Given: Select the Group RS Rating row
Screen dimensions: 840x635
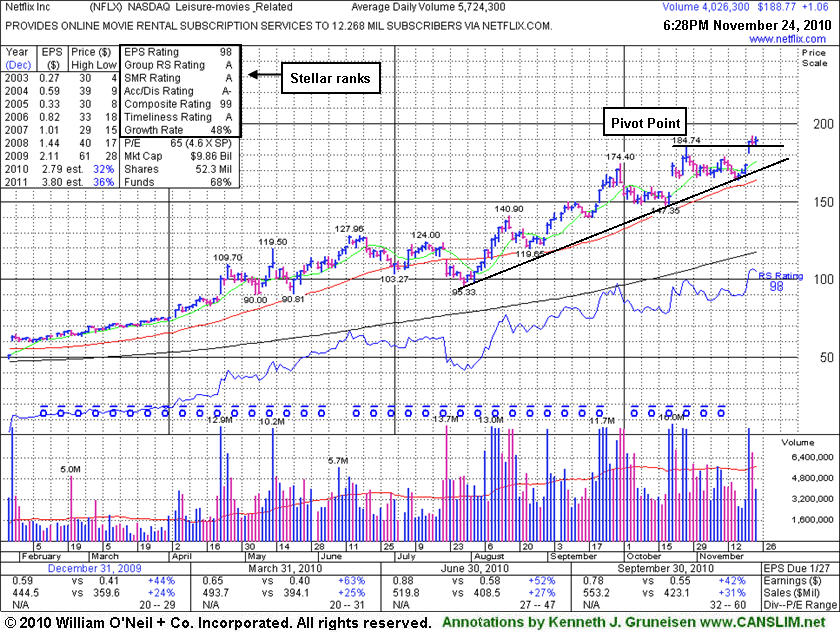Looking at the screenshot, I should tap(178, 65).
